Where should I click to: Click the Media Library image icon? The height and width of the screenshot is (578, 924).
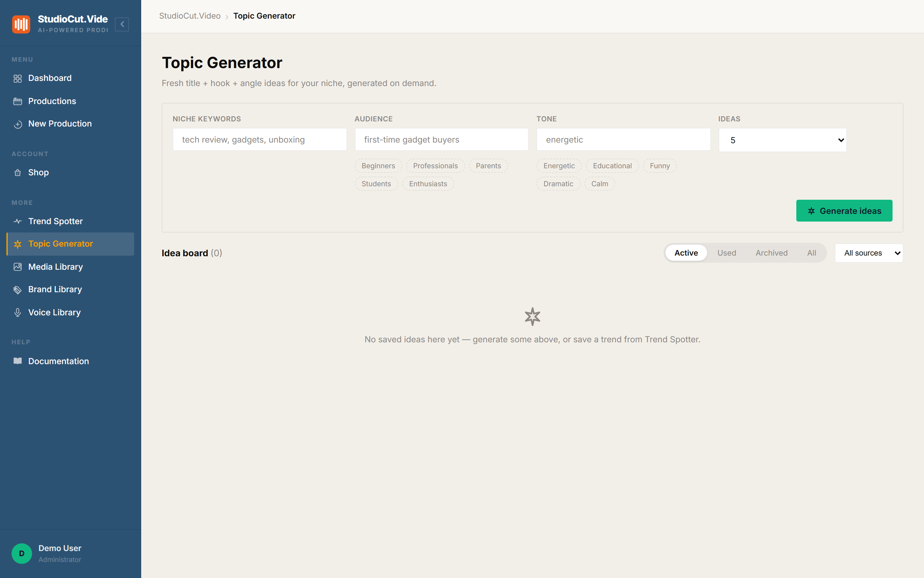(18, 267)
